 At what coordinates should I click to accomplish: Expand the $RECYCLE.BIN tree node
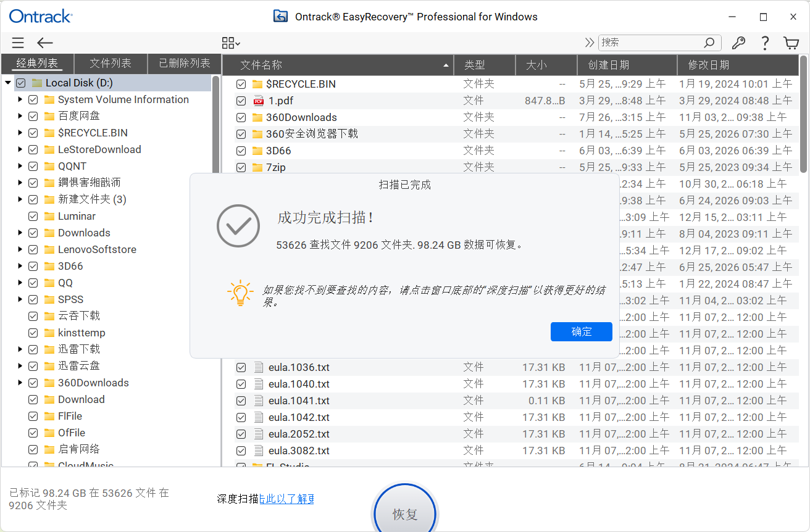pos(20,133)
